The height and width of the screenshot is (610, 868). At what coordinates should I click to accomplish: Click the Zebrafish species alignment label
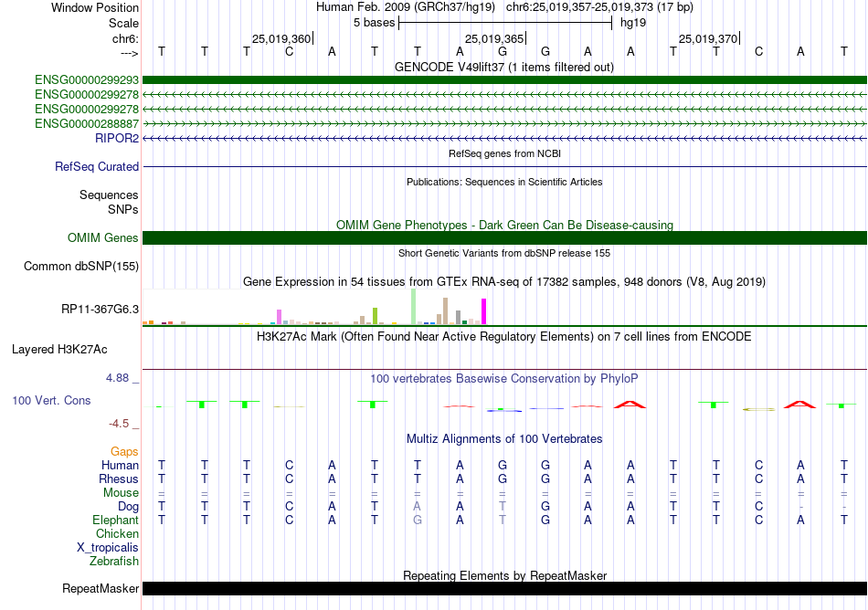click(114, 562)
